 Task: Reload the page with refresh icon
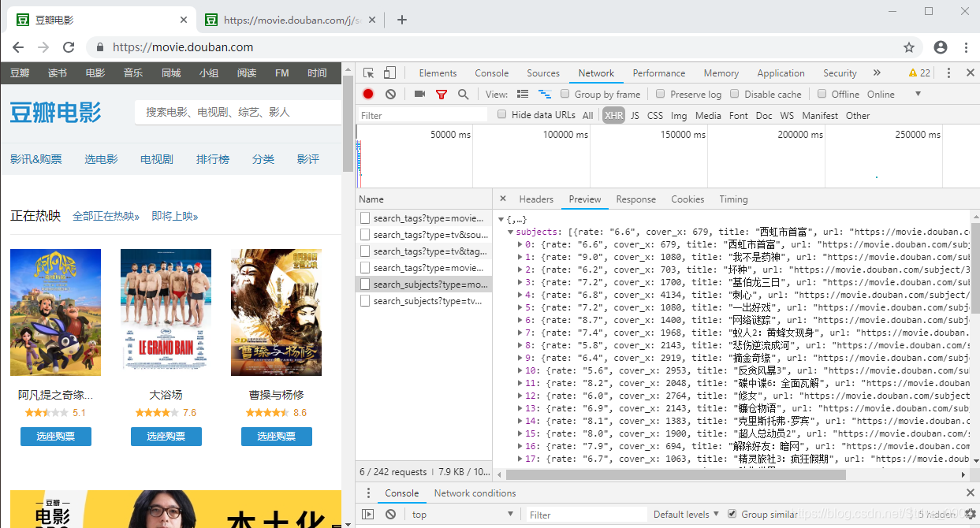tap(69, 47)
